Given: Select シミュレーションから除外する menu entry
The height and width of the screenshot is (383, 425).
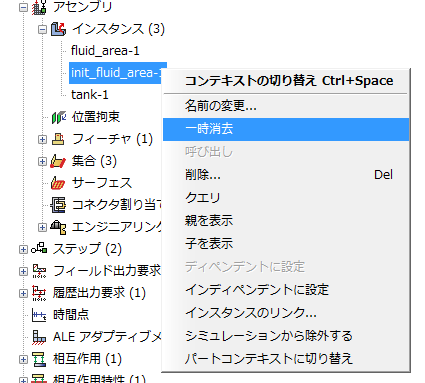Looking at the screenshot, I should (x=286, y=336).
